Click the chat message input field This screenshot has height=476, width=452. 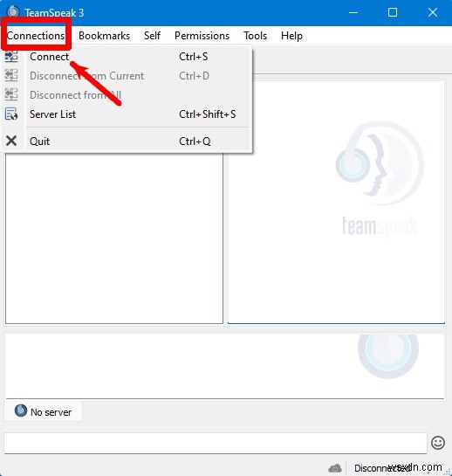coord(216,443)
